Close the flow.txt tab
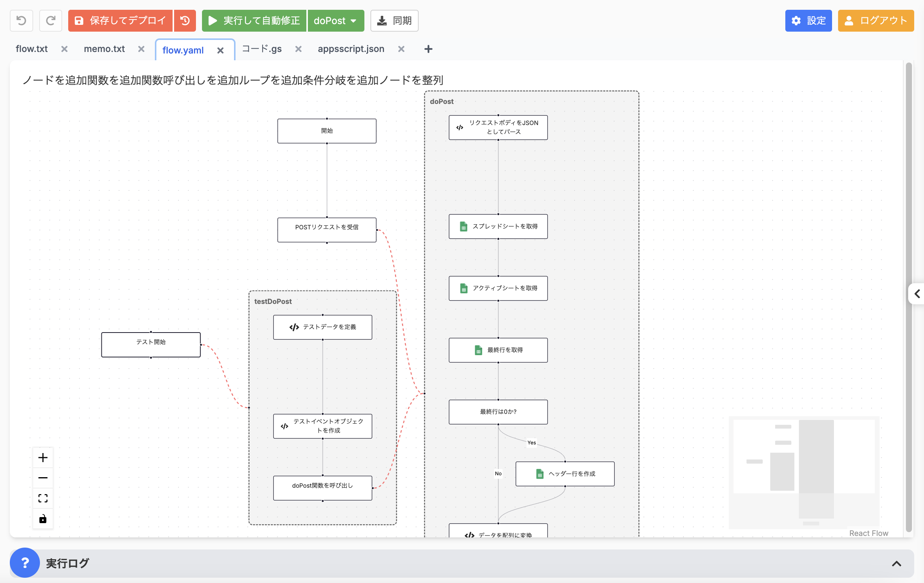This screenshot has height=583, width=924. (64, 49)
